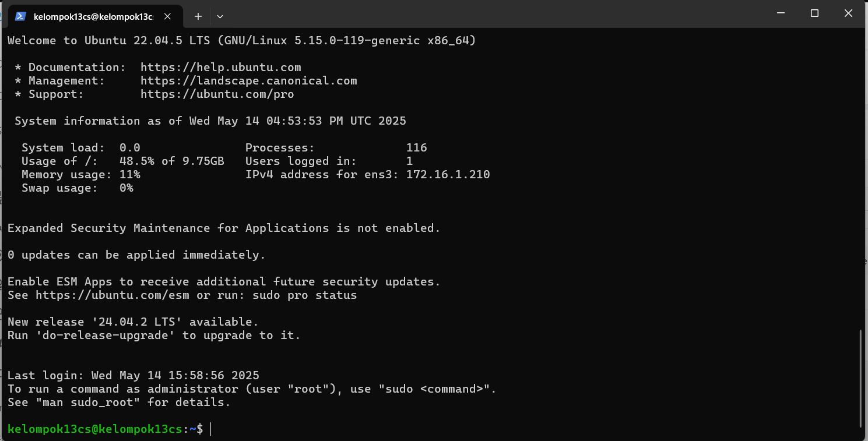Click the command prompt cursor after the $
Image resolution: width=868 pixels, height=441 pixels.
click(211, 429)
